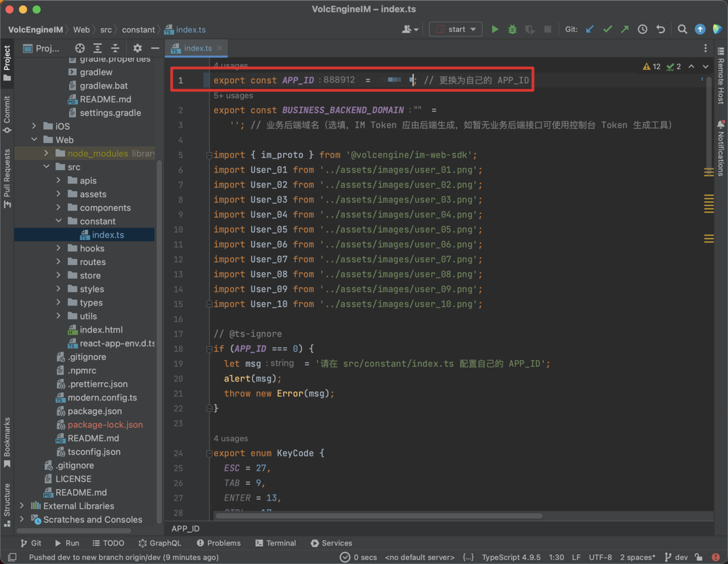
Task: Expand the components folder
Action: (x=58, y=207)
